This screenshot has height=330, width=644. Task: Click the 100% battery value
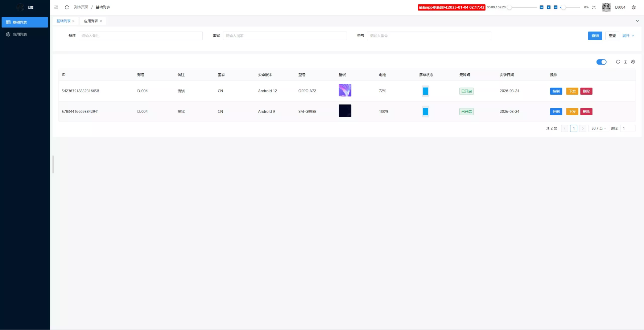tap(384, 112)
